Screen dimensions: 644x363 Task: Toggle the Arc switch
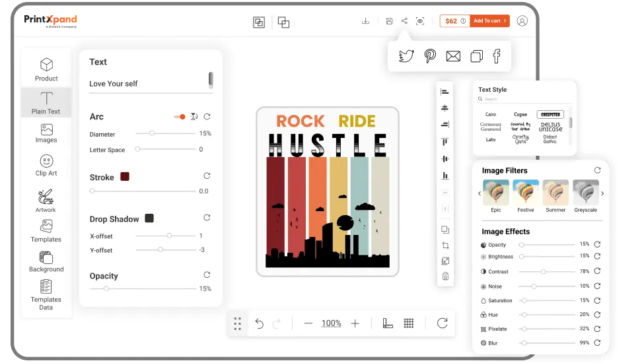click(180, 117)
